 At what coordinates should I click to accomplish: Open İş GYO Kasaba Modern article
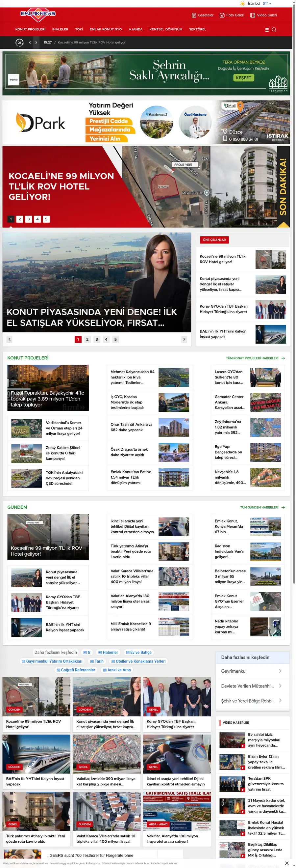(150, 402)
